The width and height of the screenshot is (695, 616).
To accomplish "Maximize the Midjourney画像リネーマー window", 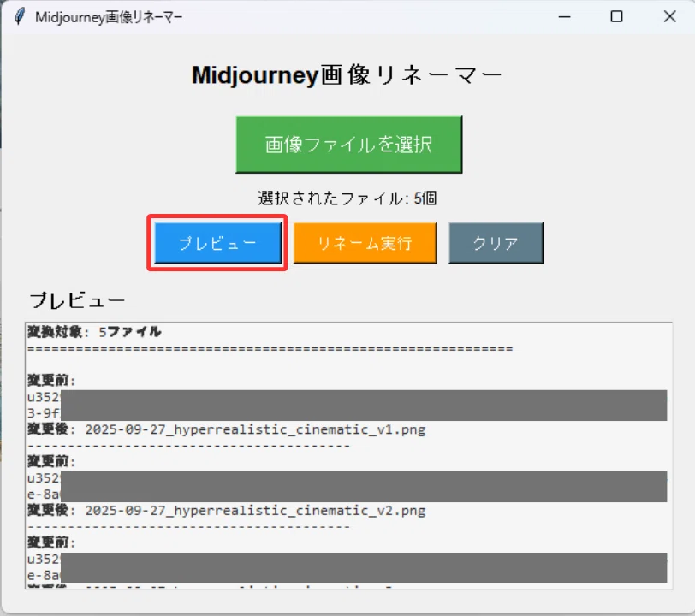I will point(616,17).
